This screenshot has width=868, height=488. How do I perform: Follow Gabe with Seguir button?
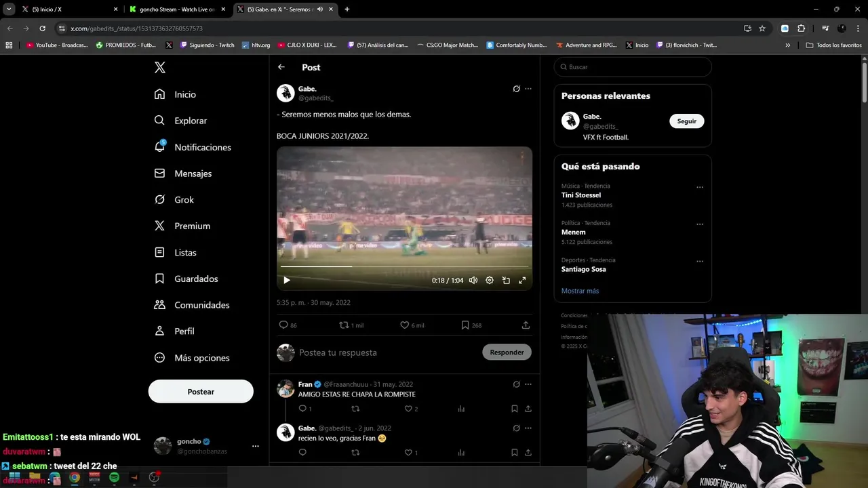[687, 121]
